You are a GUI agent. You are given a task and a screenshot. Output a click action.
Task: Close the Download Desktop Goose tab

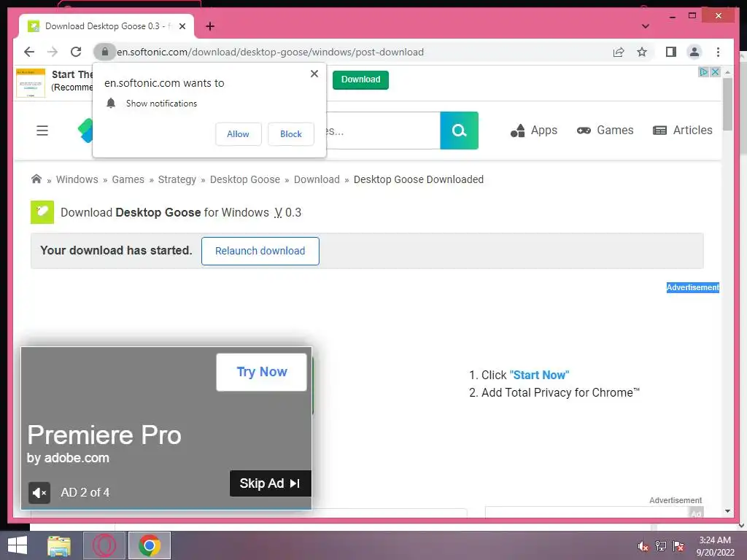(182, 26)
